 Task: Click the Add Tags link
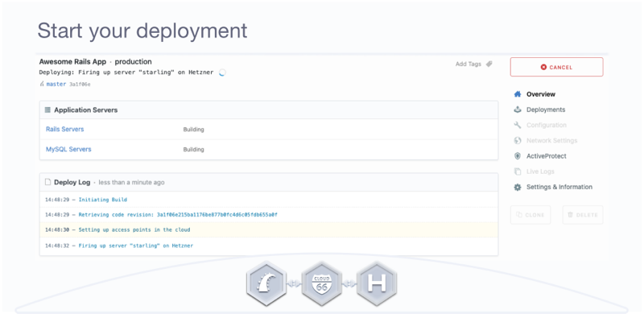pos(468,64)
